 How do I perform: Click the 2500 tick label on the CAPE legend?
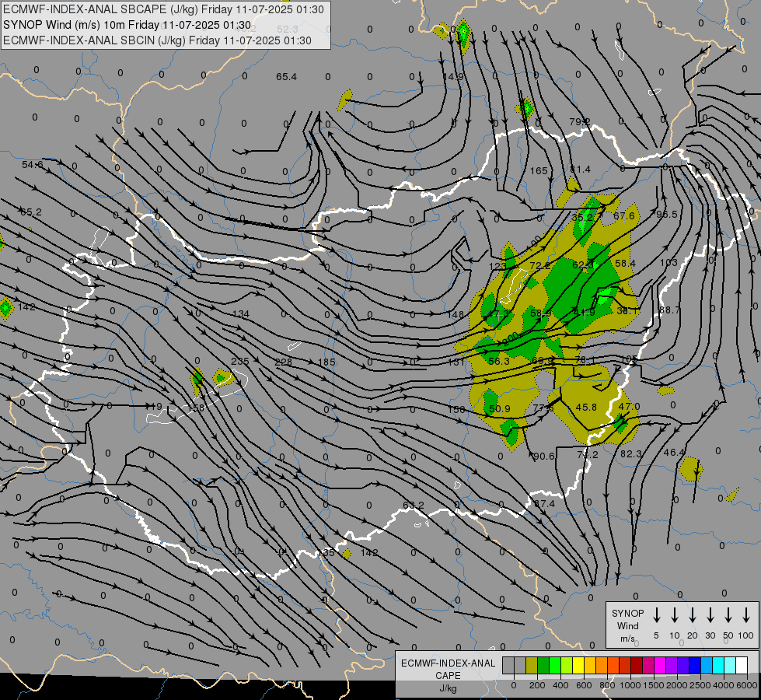coord(700,685)
